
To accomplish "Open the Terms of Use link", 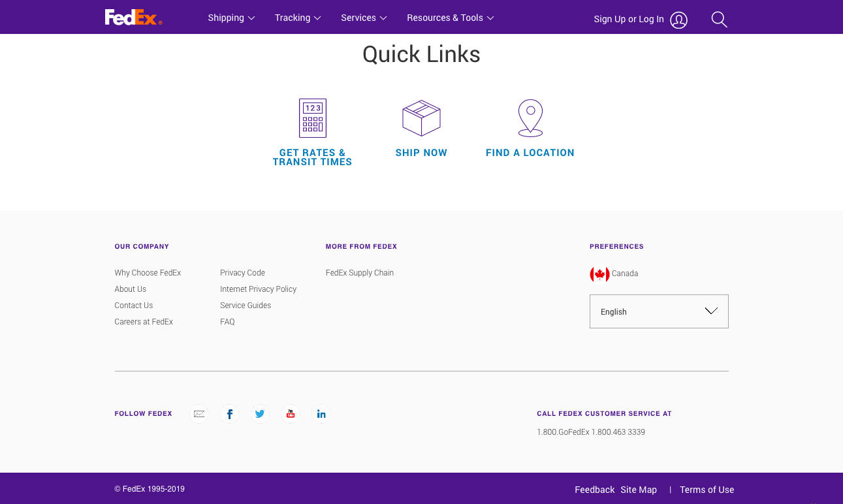I will pyautogui.click(x=707, y=490).
